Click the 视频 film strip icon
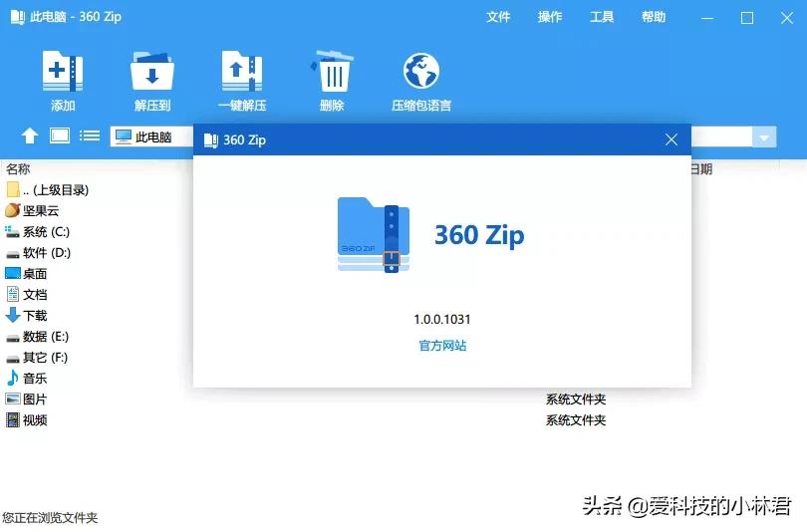This screenshot has width=807, height=532. [x=12, y=419]
